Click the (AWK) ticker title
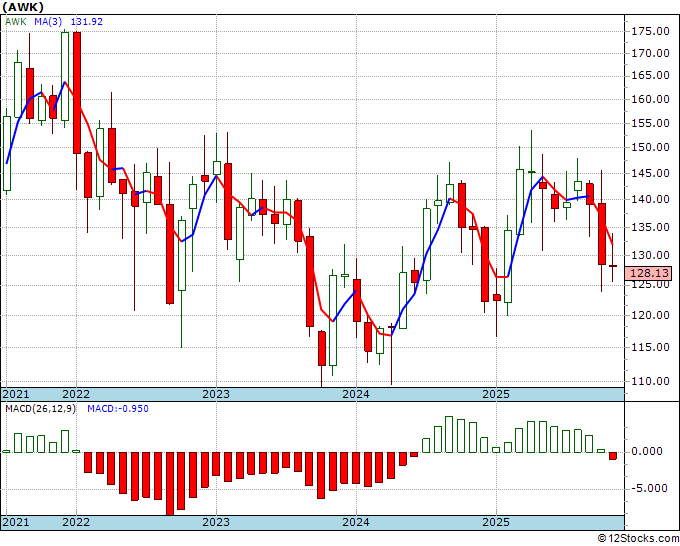The width and height of the screenshot is (680, 546). point(23,7)
